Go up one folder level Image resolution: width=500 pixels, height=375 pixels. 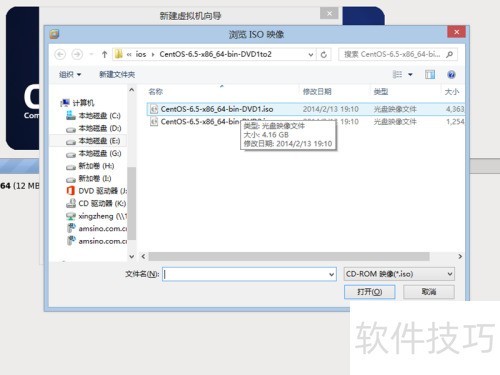tap(104, 54)
